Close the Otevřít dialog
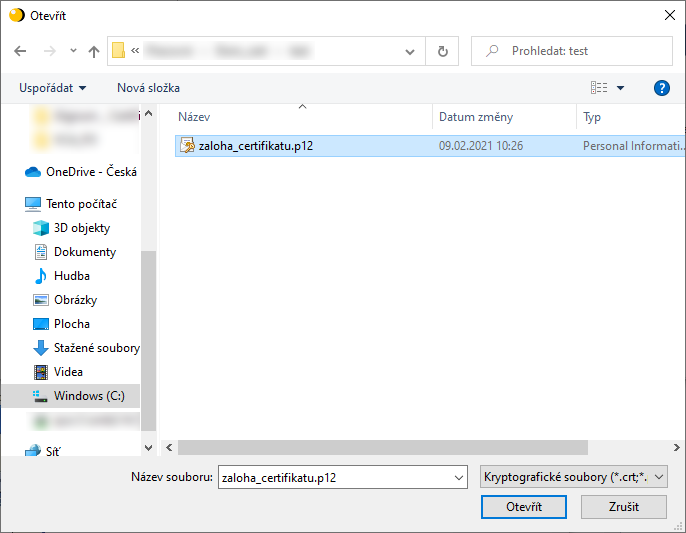 669,15
